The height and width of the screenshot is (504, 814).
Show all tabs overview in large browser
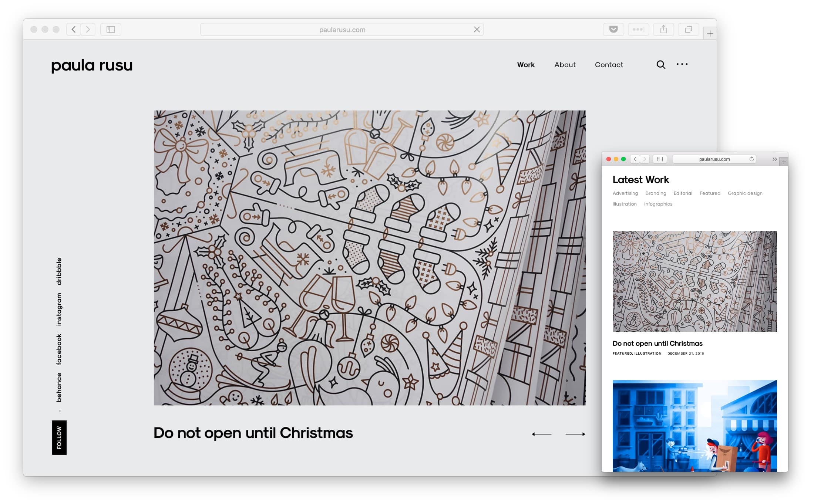coord(688,30)
